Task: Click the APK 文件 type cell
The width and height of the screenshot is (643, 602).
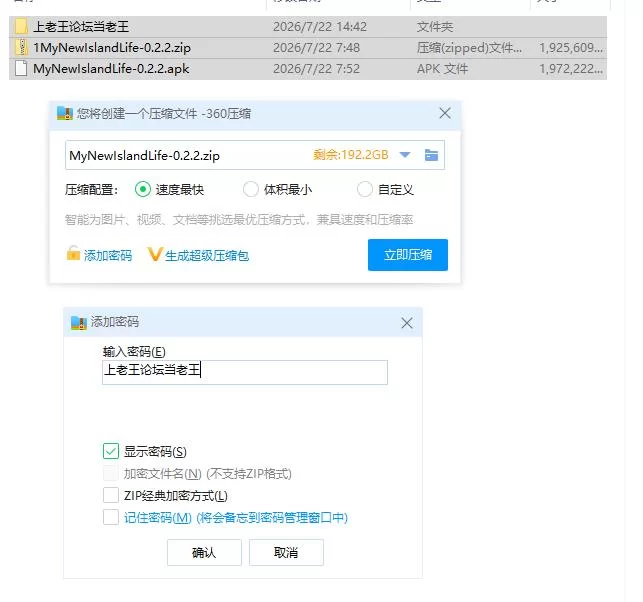Action: click(442, 69)
